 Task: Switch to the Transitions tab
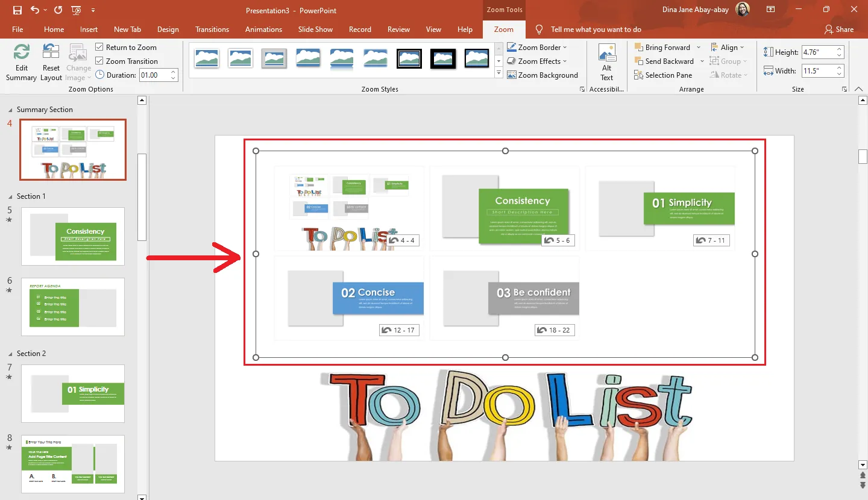pos(212,30)
